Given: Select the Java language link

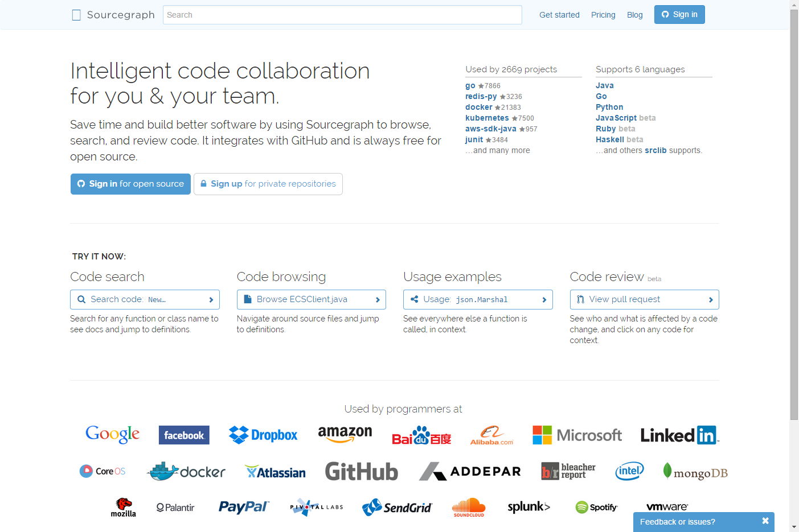Looking at the screenshot, I should [x=605, y=85].
